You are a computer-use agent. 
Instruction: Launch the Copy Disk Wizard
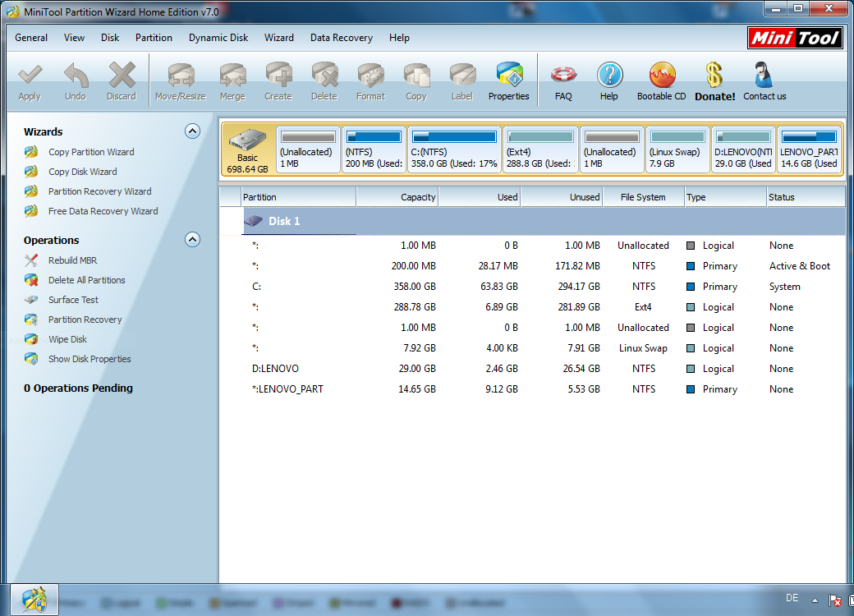[x=82, y=172]
